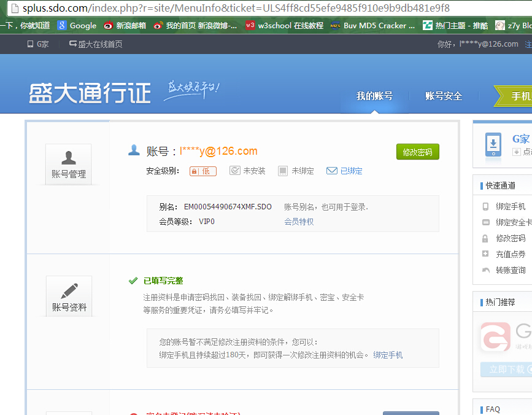Select 账号管理 sidebar item
The image size is (532, 415).
tap(69, 165)
